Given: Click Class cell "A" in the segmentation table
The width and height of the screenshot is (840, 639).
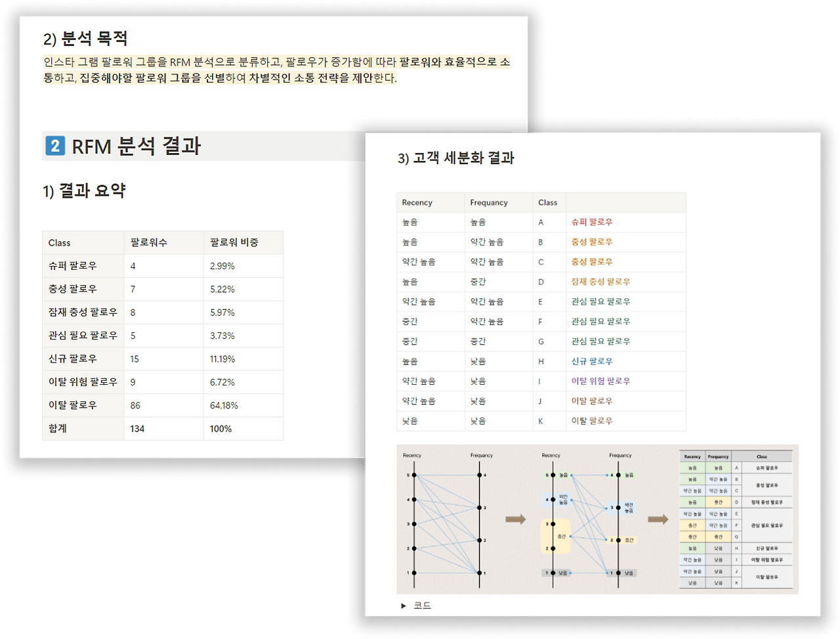Looking at the screenshot, I should [x=542, y=222].
